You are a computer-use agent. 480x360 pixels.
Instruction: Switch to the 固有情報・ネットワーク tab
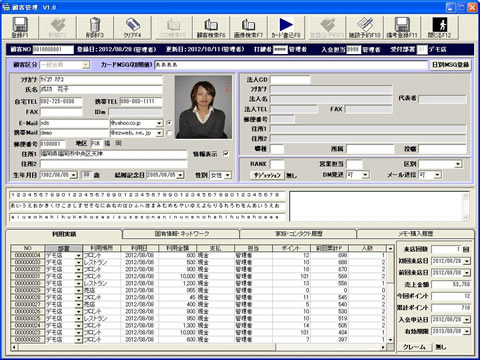pos(182,234)
